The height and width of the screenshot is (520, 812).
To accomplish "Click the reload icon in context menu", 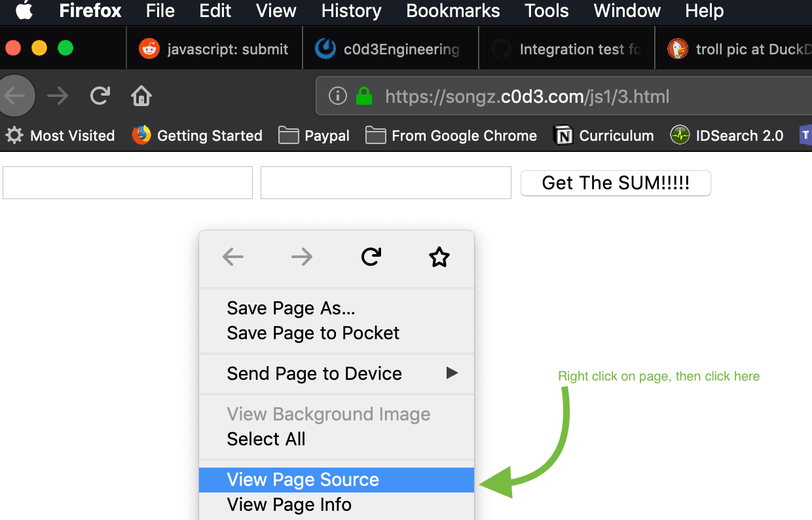I will tap(371, 257).
